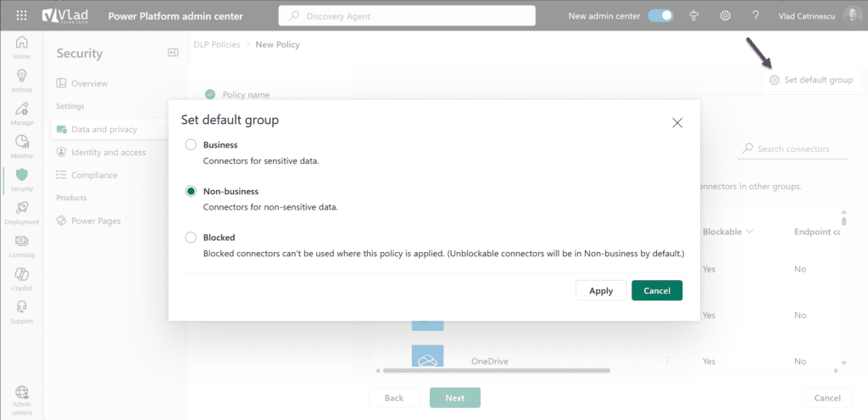This screenshot has height=420, width=868.
Task: Click the page Cancel button
Action: (x=827, y=398)
